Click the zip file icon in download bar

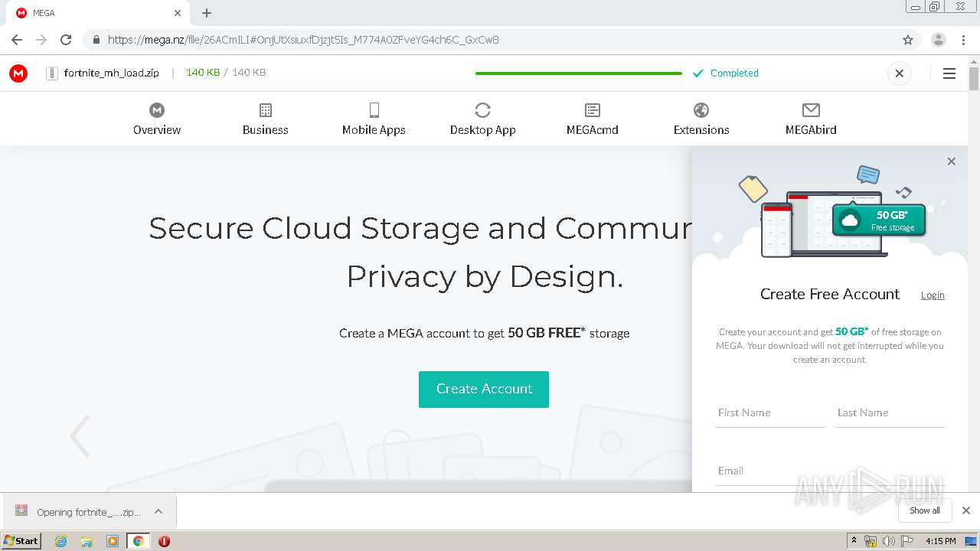pyautogui.click(x=52, y=73)
